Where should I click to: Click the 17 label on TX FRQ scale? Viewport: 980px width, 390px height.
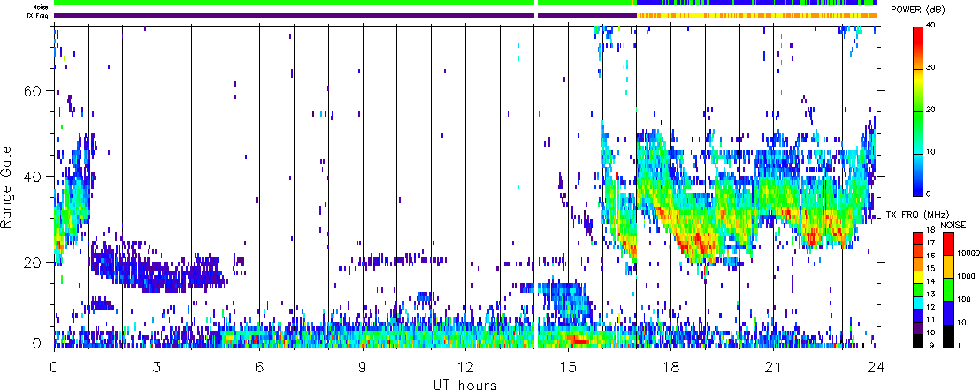tap(930, 242)
